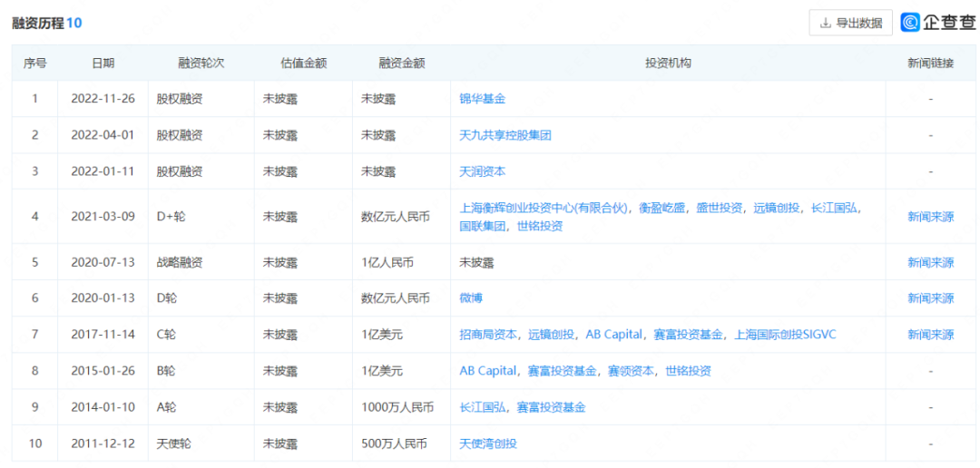Open 新闻来源 for the C轮 row

click(930, 335)
